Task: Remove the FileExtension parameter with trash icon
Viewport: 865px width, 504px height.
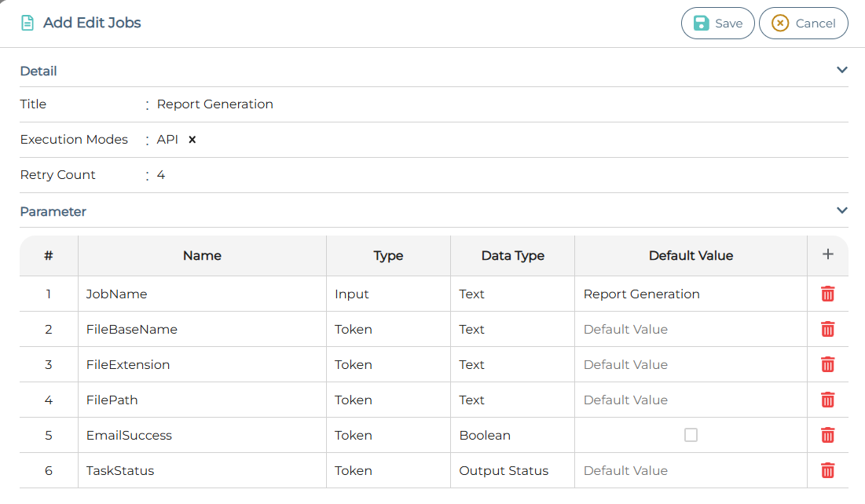Action: click(x=827, y=364)
